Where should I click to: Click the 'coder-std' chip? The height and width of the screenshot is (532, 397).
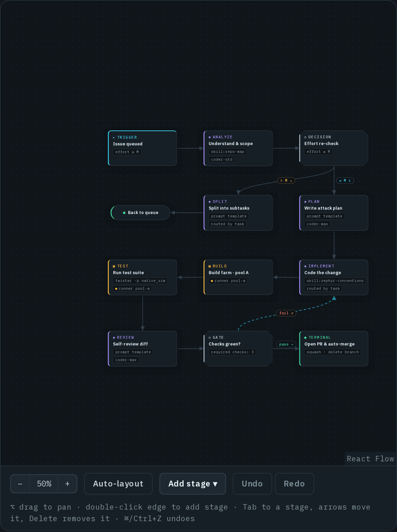222,159
